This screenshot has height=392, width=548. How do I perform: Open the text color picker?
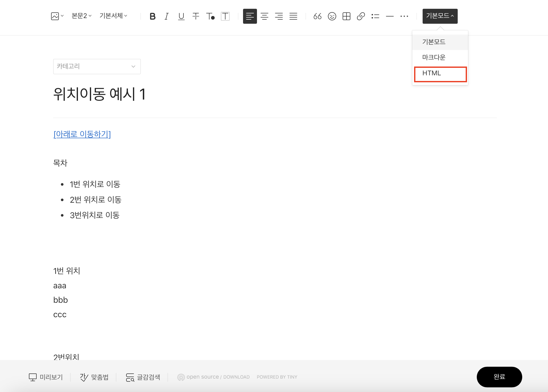tap(210, 16)
